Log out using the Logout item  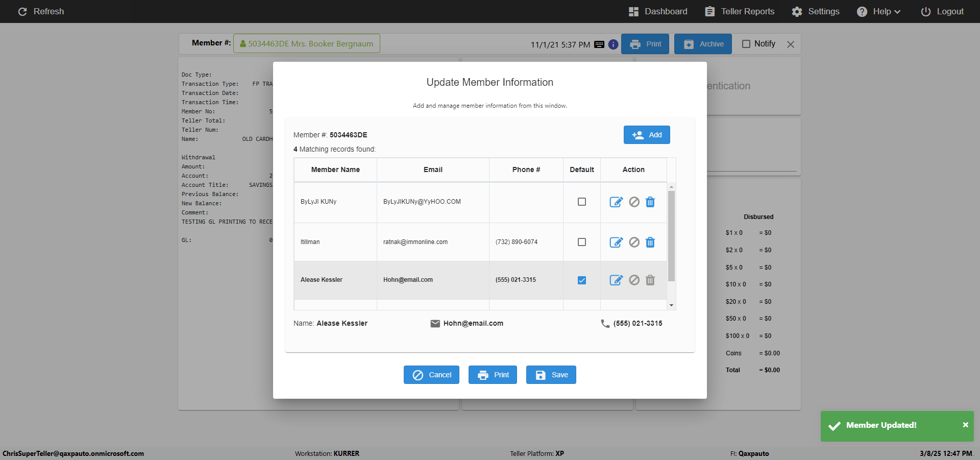pyautogui.click(x=942, y=11)
